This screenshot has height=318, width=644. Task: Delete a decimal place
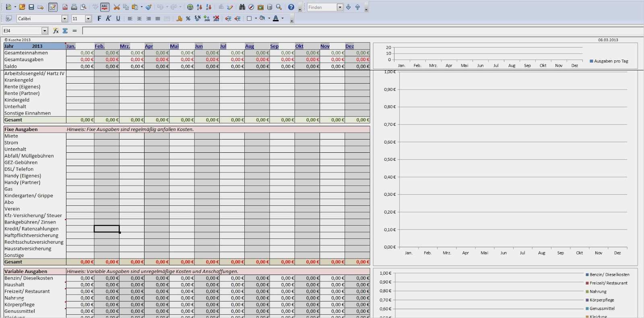pyautogui.click(x=216, y=18)
